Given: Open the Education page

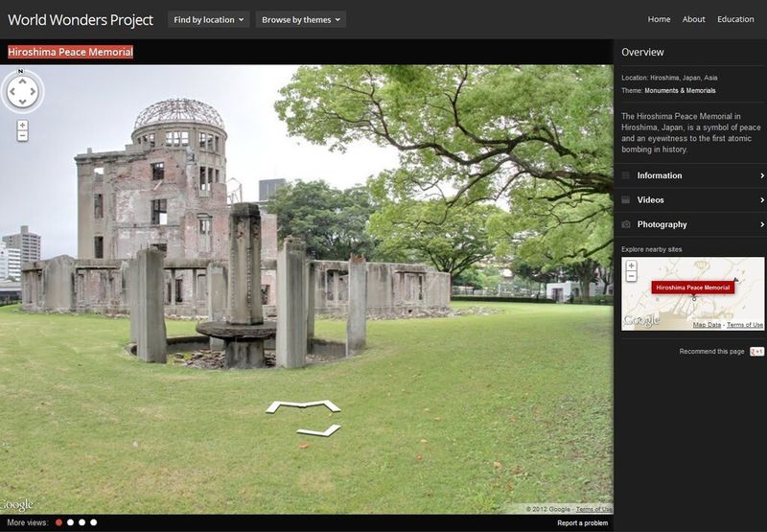Looking at the screenshot, I should (735, 19).
